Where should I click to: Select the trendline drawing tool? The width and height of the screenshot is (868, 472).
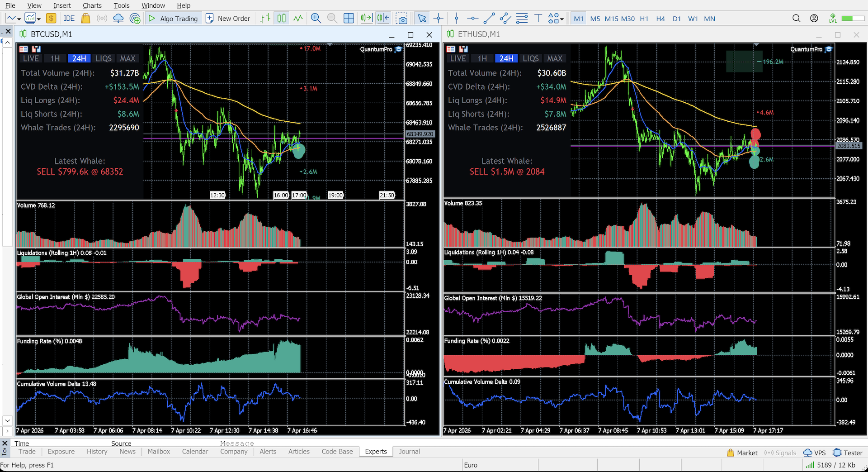[489, 19]
